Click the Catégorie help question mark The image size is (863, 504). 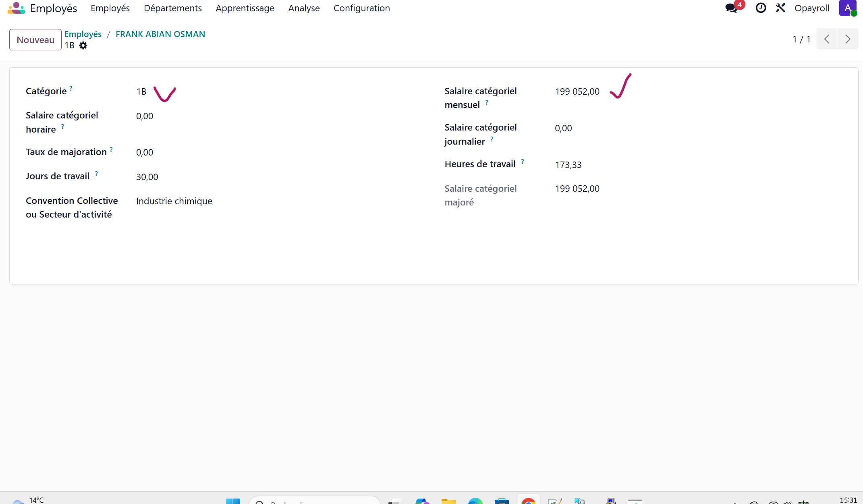click(x=71, y=88)
